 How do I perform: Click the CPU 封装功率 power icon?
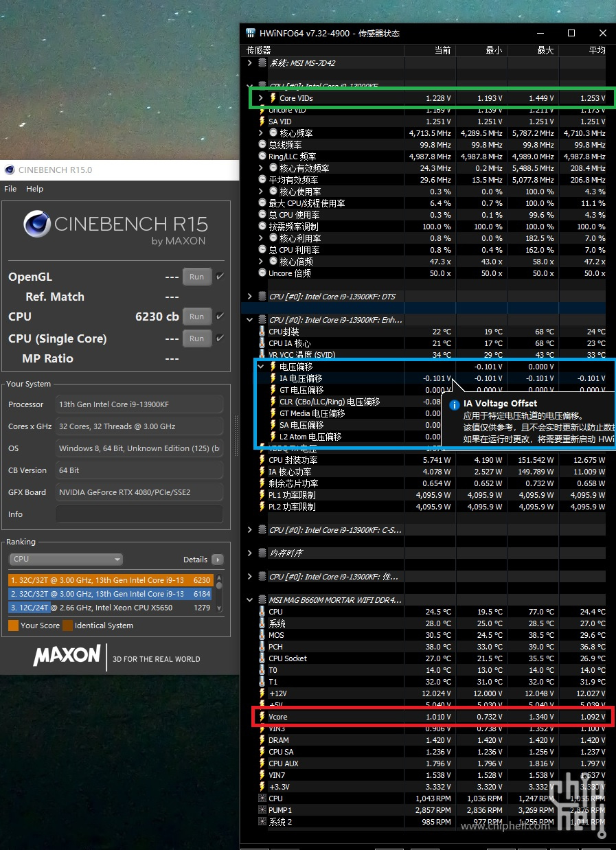(x=262, y=460)
